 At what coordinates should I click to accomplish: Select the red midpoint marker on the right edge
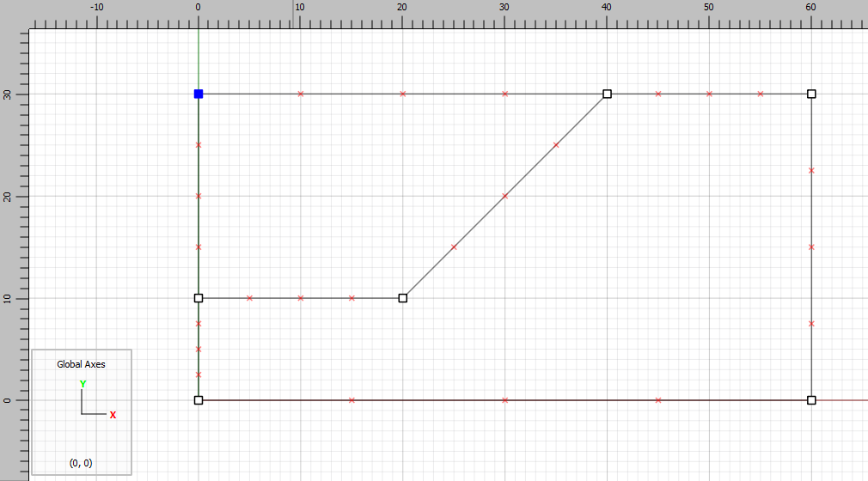coord(811,247)
